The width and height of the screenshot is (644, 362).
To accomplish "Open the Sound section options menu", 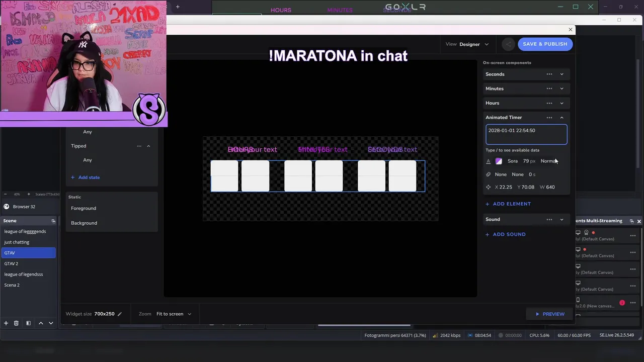I will click(x=549, y=220).
